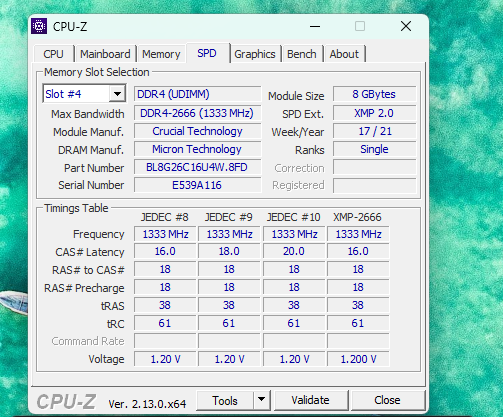This screenshot has height=417, width=503.
Task: Click JEDEC #9 RAS# Precharge cell
Action: point(229,287)
